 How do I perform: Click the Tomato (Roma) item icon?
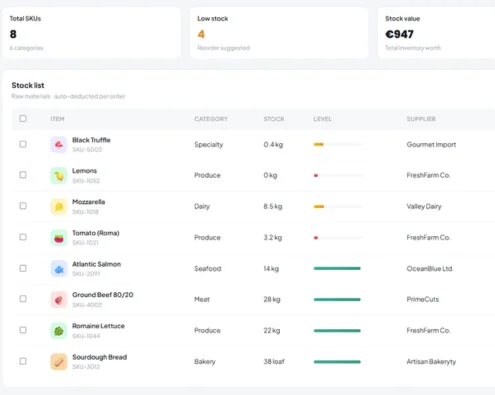(59, 238)
